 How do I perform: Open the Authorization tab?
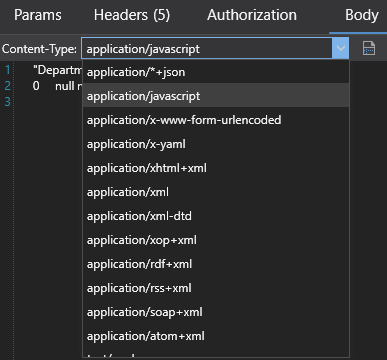tap(252, 15)
